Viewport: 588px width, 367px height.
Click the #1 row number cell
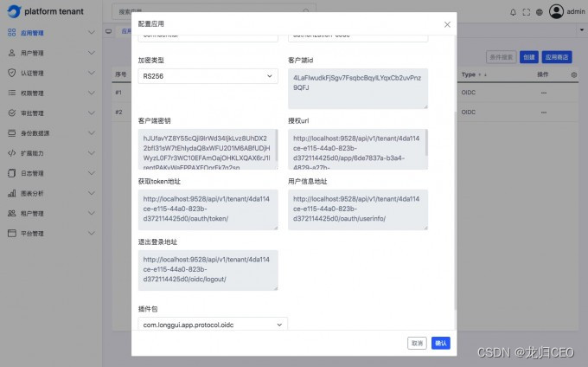(x=118, y=93)
